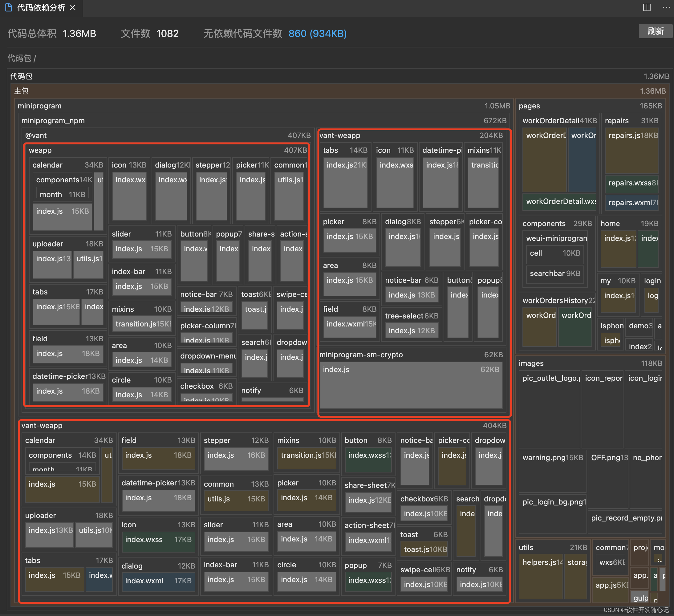Select the images 118KB block header
This screenshot has height=616, width=674.
pyautogui.click(x=591, y=363)
